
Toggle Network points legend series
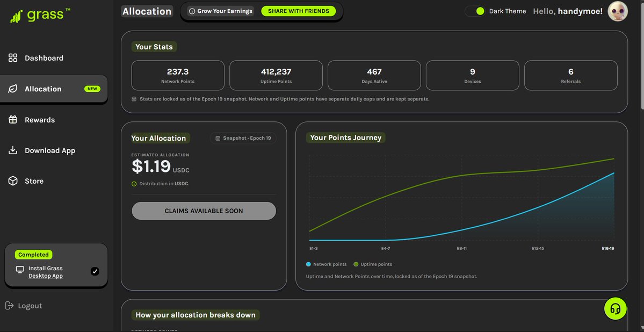point(327,264)
